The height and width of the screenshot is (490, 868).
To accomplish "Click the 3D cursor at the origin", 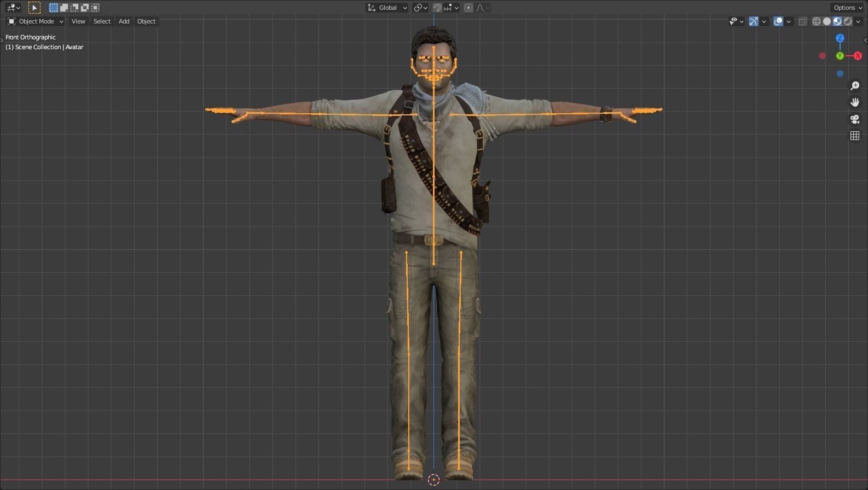I will point(433,480).
